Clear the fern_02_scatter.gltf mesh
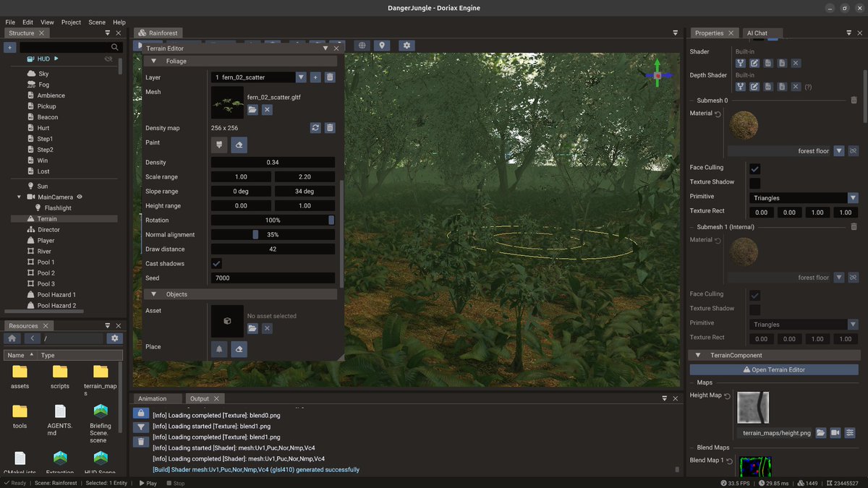Image resolution: width=868 pixels, height=488 pixels. [267, 110]
